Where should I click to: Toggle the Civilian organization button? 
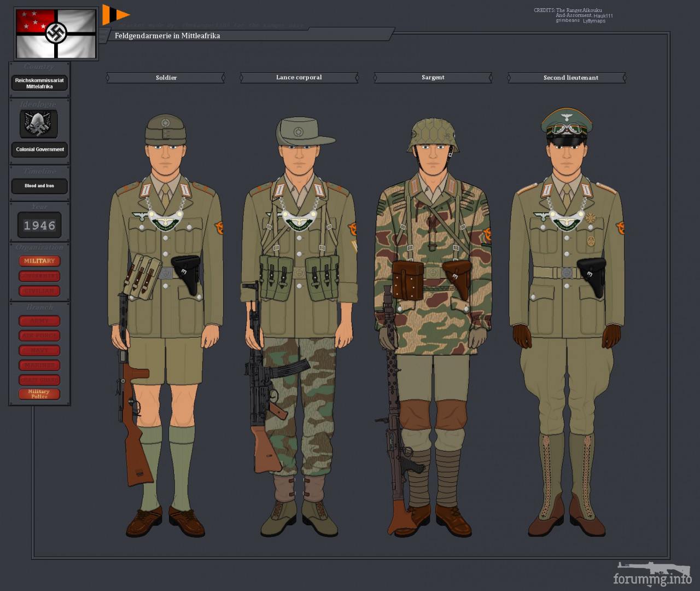(39, 291)
